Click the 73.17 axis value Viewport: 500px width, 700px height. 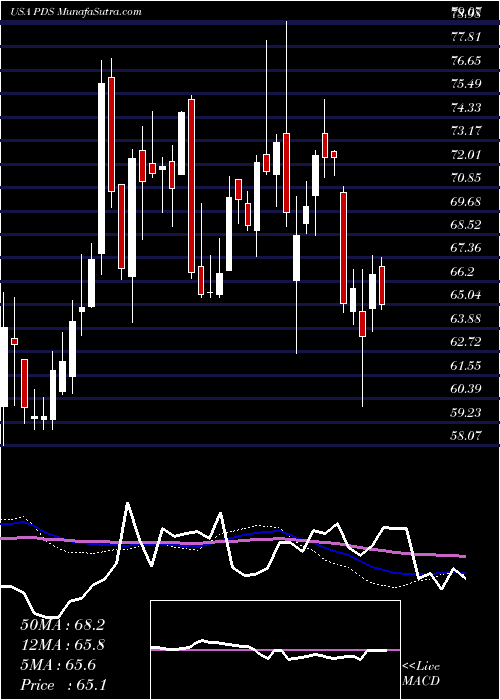tap(466, 131)
